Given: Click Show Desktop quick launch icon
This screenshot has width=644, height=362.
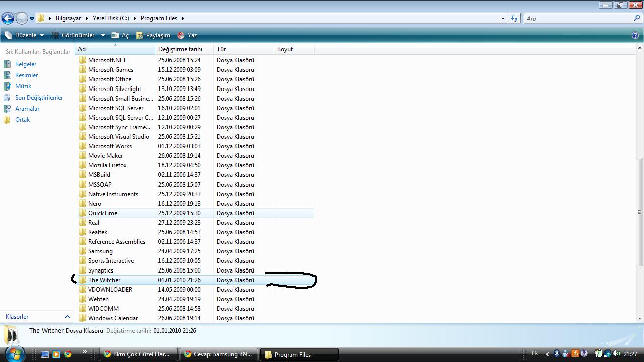Looking at the screenshot, I should pyautogui.click(x=45, y=354).
